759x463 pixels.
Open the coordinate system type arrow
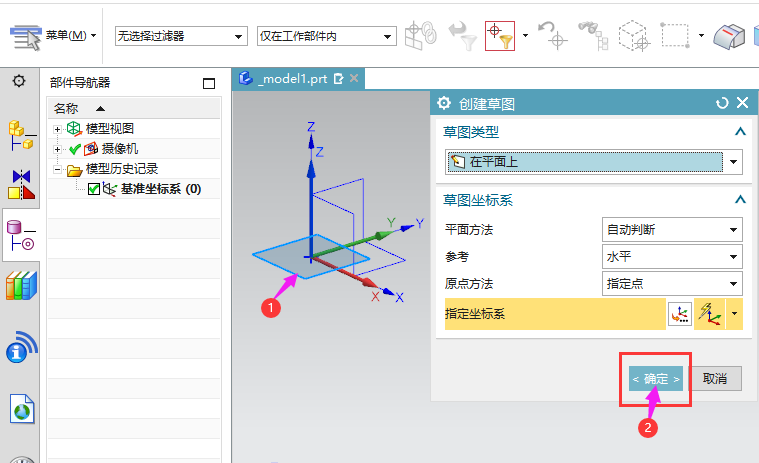[734, 314]
